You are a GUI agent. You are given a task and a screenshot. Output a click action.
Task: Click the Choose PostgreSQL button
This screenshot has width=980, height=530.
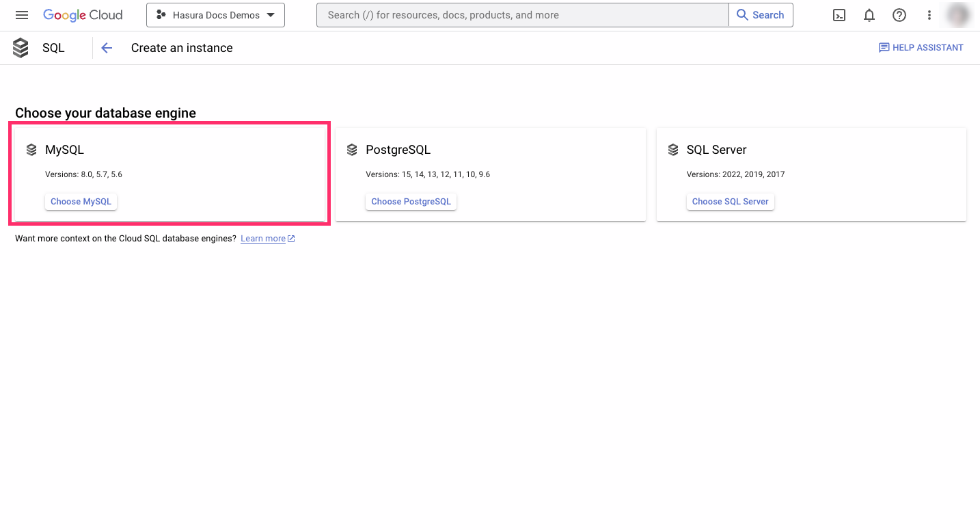(411, 202)
